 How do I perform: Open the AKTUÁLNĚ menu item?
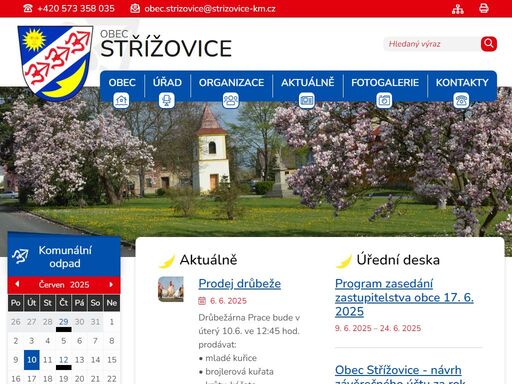(307, 82)
